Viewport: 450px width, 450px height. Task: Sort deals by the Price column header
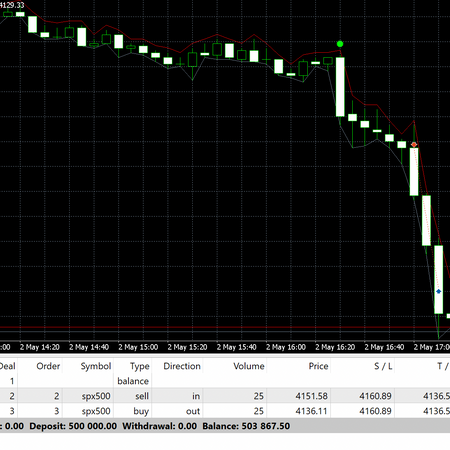coord(318,366)
